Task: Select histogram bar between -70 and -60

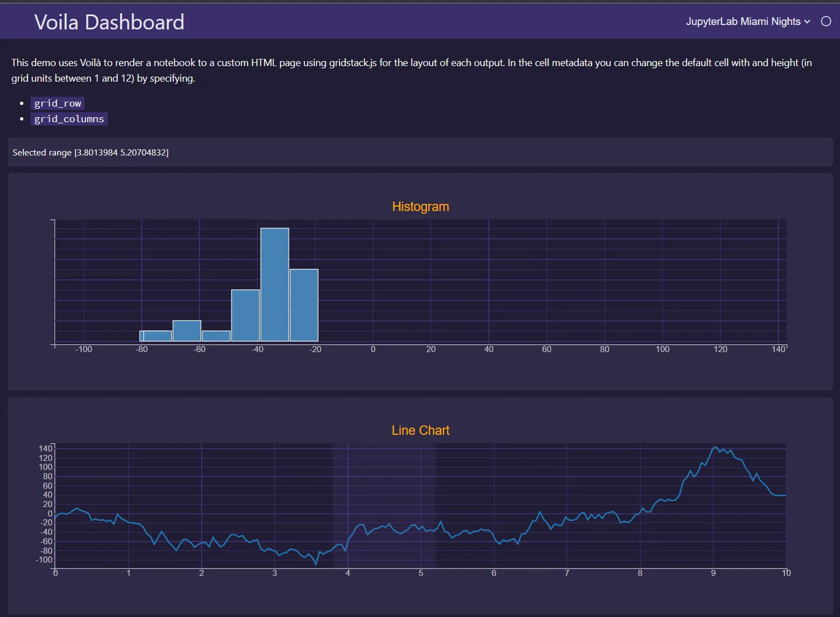Action: click(x=187, y=331)
